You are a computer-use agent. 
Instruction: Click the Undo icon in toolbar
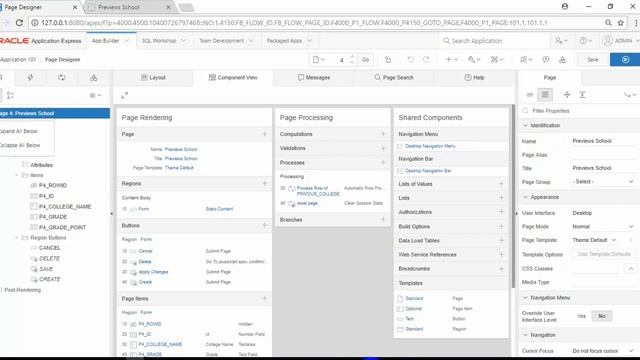point(410,60)
